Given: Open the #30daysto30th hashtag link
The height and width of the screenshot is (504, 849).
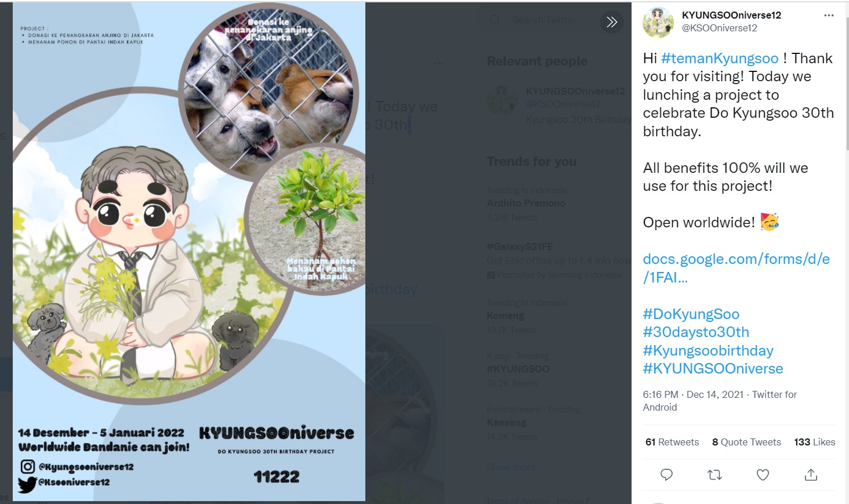Looking at the screenshot, I should 696,332.
